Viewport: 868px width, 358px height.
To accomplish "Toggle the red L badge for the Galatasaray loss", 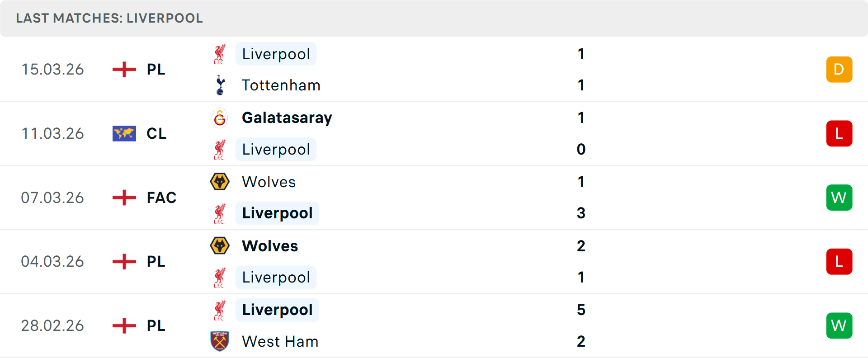I will [x=839, y=133].
